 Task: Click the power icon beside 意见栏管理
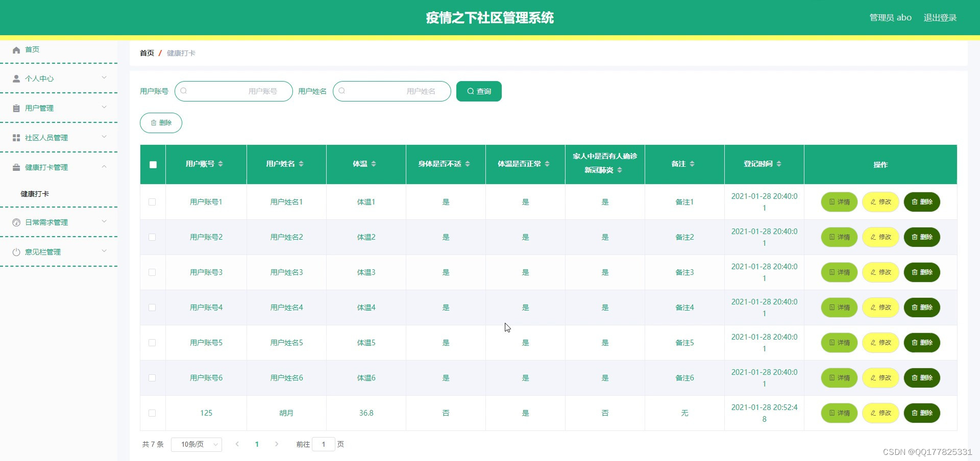pyautogui.click(x=16, y=252)
